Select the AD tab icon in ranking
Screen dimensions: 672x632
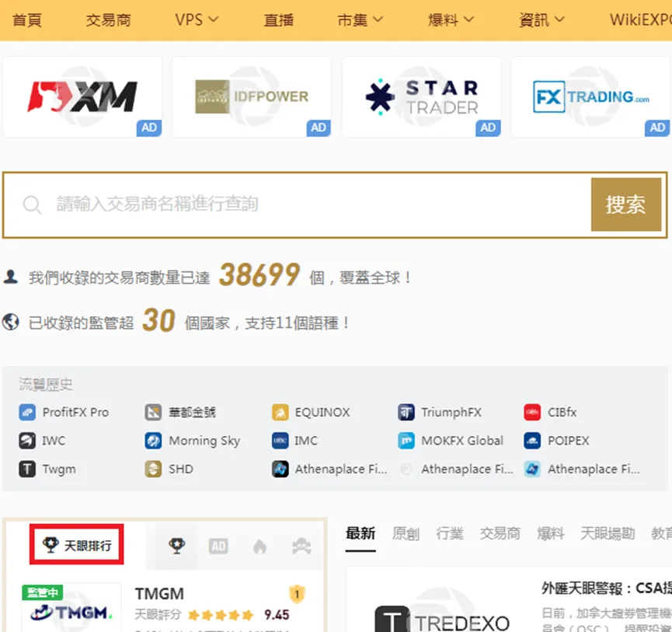(x=218, y=546)
